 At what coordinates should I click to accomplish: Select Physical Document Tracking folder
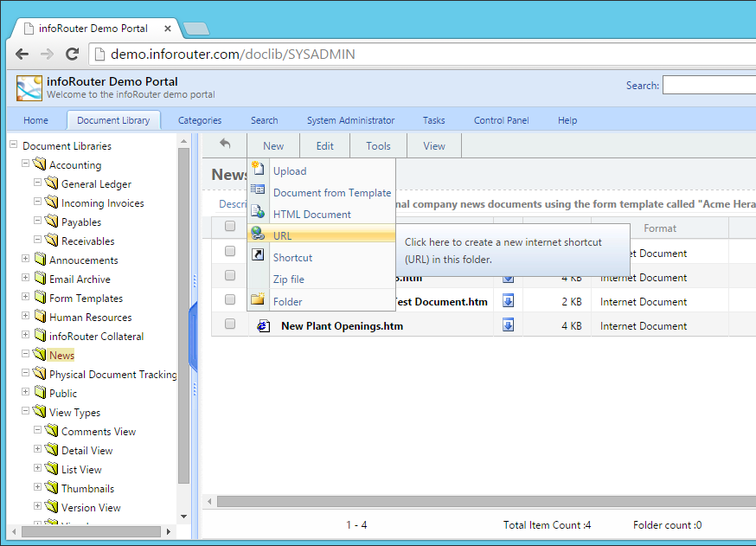(x=112, y=375)
